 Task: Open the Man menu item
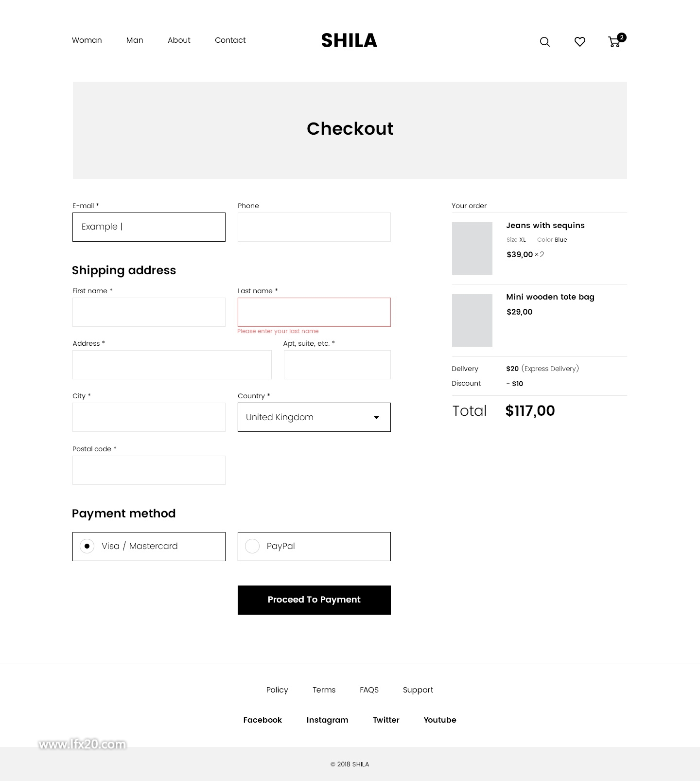135,40
